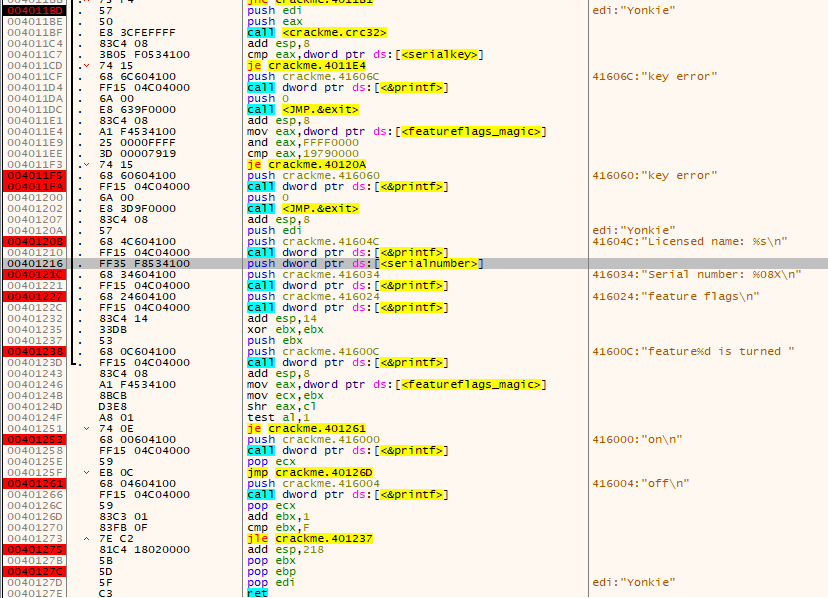
Task: Toggle breakpoint at address 0040127C
Action: pos(36,571)
